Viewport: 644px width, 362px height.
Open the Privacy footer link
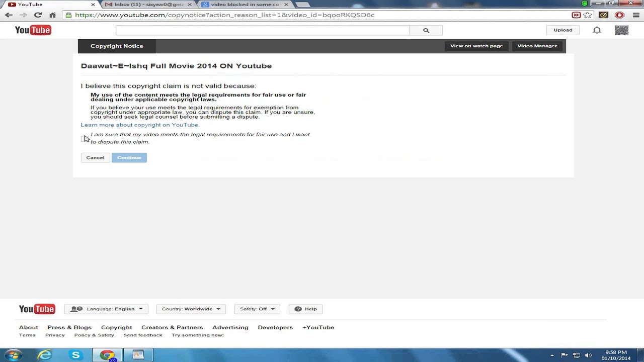(x=55, y=335)
